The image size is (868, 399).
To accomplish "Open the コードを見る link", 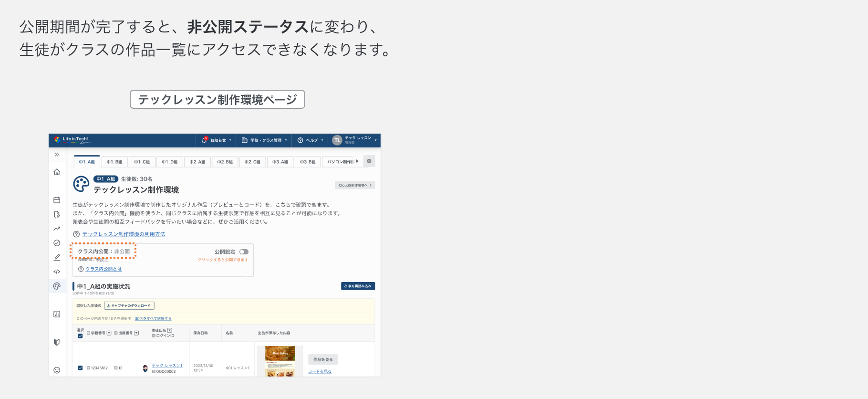I will [x=320, y=371].
